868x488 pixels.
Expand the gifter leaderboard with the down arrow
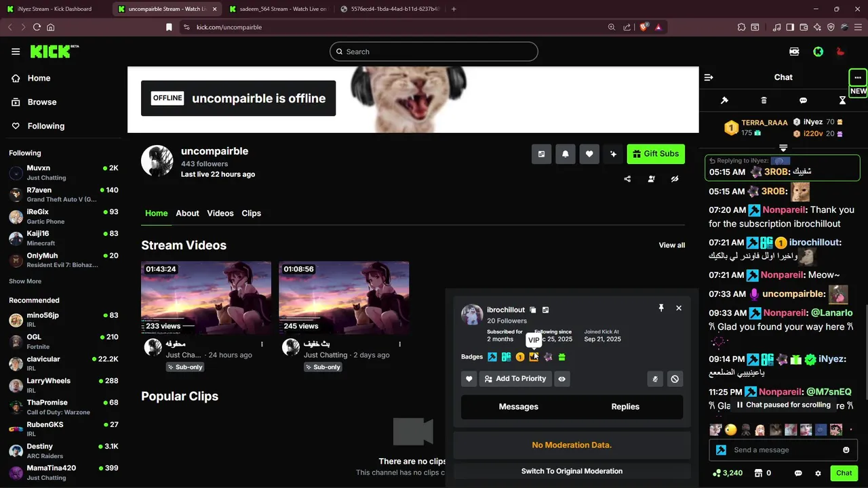pos(783,148)
